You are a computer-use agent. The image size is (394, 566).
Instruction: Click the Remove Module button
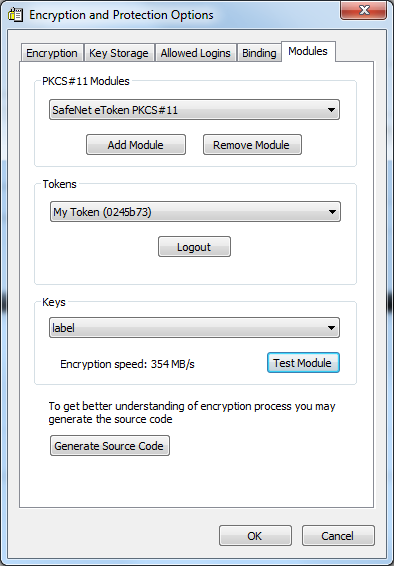click(252, 145)
